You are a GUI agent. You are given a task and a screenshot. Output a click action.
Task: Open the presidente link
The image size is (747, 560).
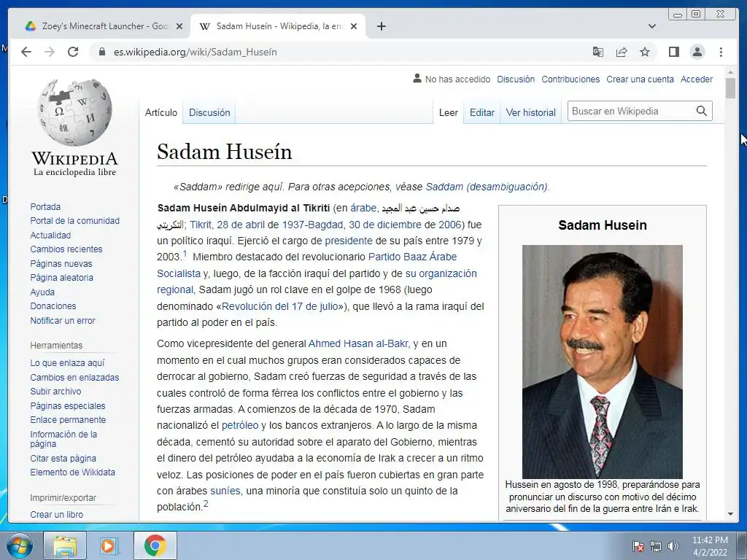click(x=348, y=241)
